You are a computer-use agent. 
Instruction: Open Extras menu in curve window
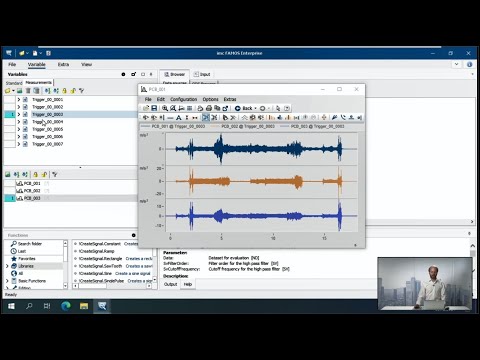click(x=230, y=99)
